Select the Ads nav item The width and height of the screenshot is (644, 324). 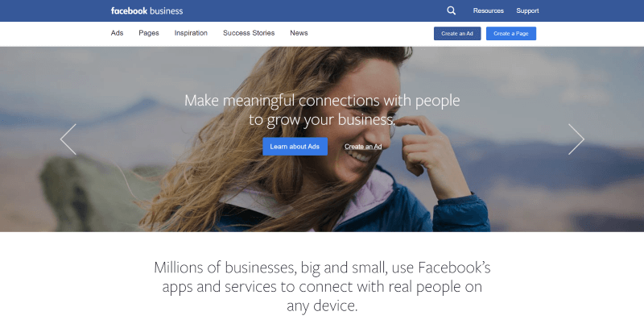click(117, 33)
